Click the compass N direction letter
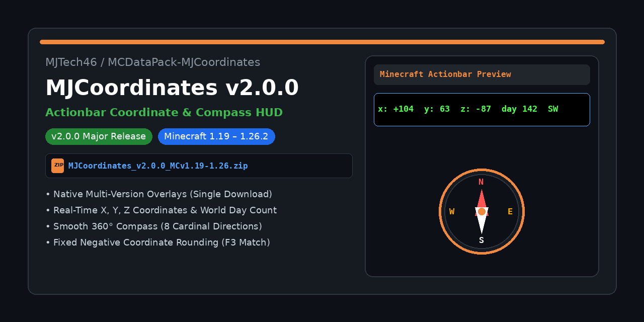 coord(481,182)
